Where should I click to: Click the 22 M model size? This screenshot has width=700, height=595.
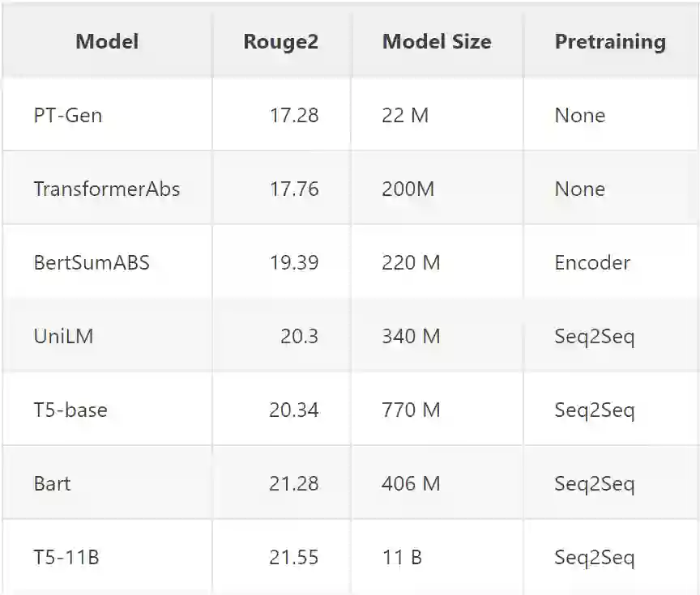[405, 115]
